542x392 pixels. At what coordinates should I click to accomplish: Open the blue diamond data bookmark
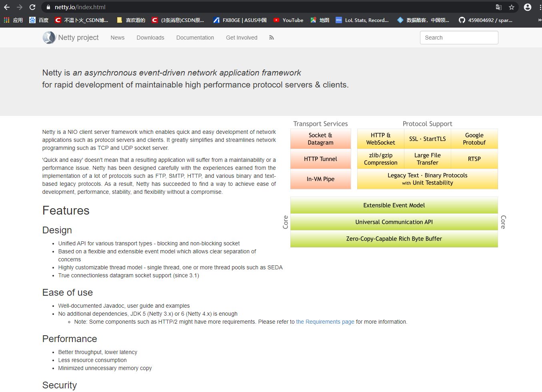click(x=400, y=20)
